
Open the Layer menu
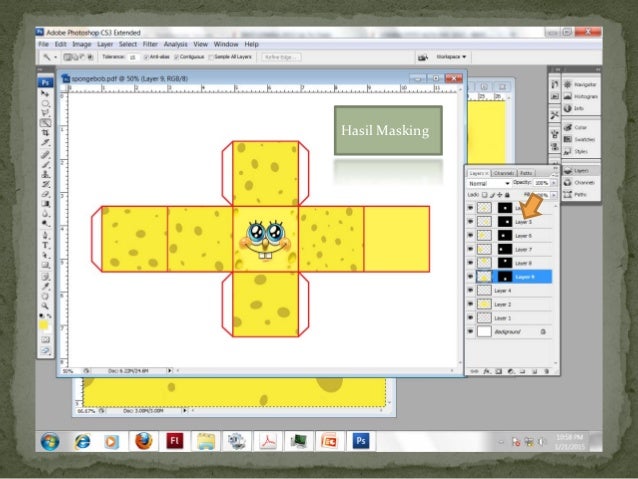pyautogui.click(x=105, y=44)
